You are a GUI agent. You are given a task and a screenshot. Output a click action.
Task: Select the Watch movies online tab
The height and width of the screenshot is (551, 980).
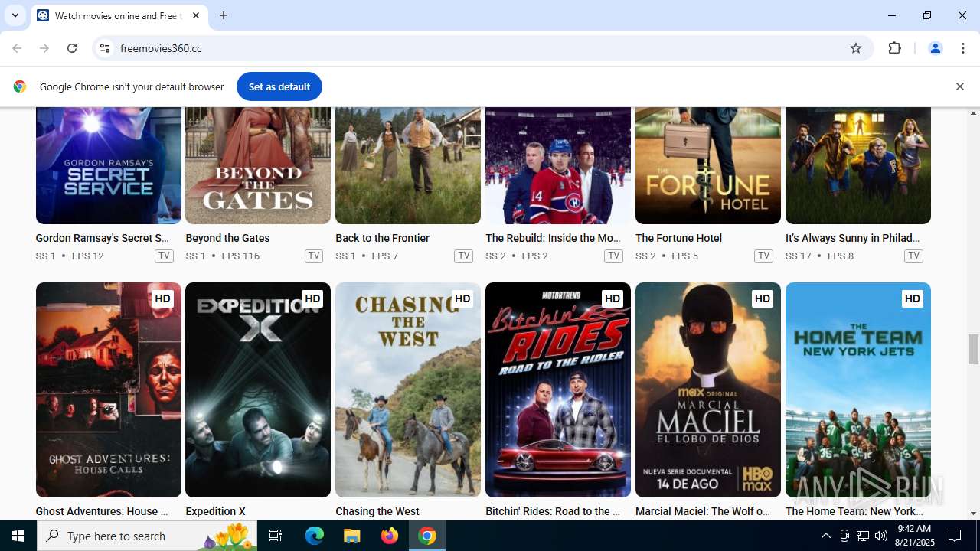(x=119, y=15)
